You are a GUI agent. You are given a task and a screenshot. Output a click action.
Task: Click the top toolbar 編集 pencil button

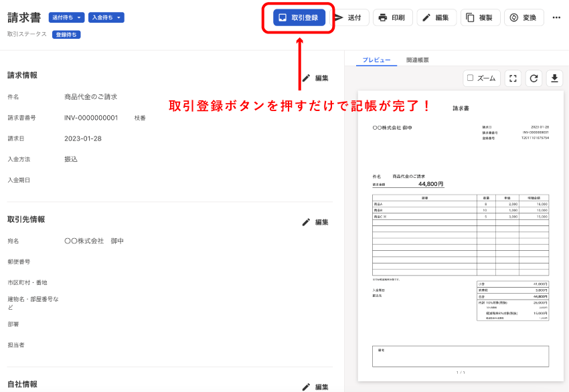[x=436, y=17]
